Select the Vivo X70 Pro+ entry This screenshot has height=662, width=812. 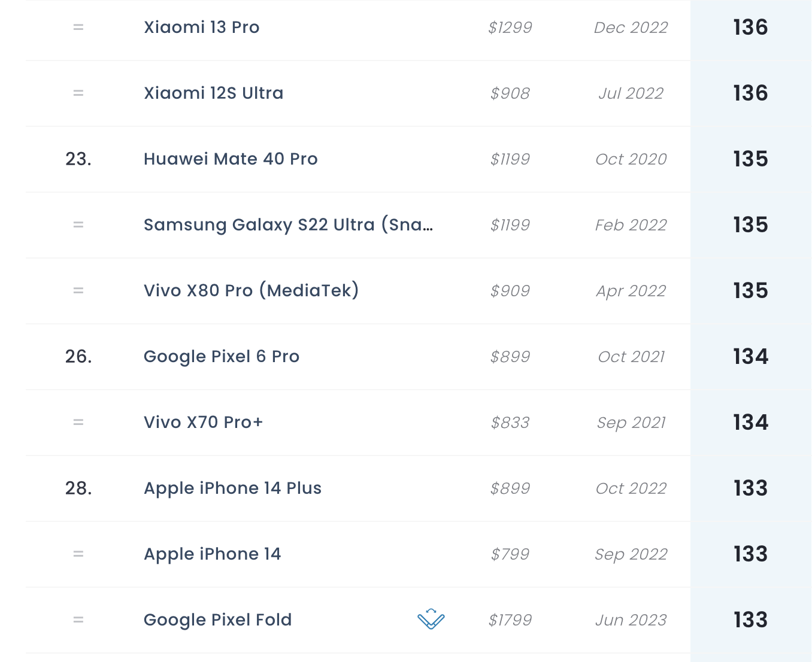tap(204, 423)
